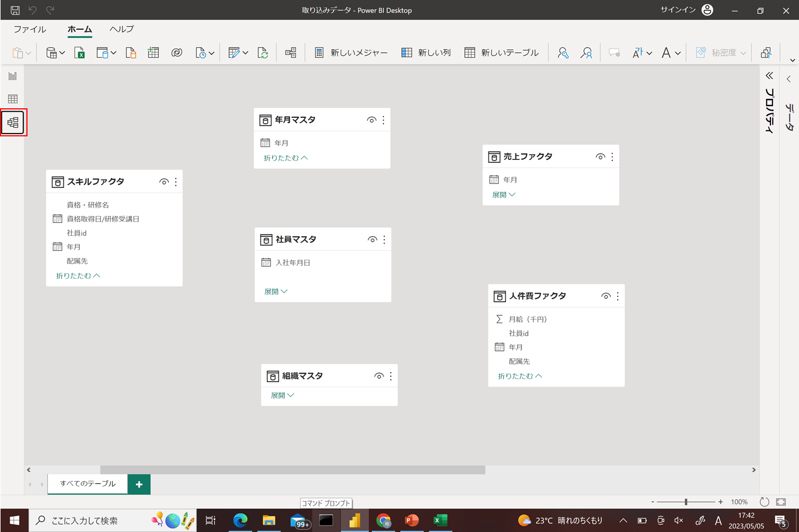The image size is (799, 532).
Task: Expand the データ pane chevron
Action: pyautogui.click(x=789, y=79)
